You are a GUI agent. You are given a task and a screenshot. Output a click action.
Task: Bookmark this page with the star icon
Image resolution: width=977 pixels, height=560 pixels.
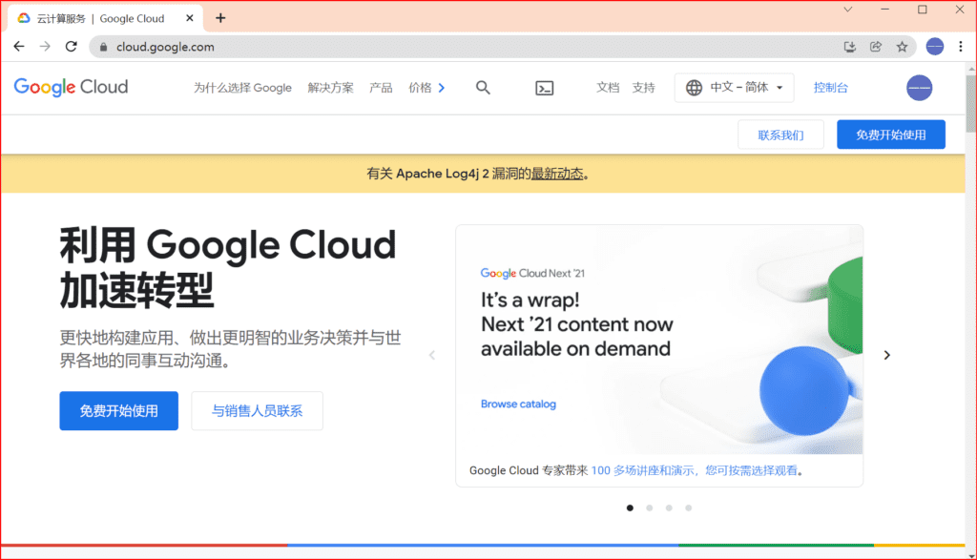pos(903,46)
